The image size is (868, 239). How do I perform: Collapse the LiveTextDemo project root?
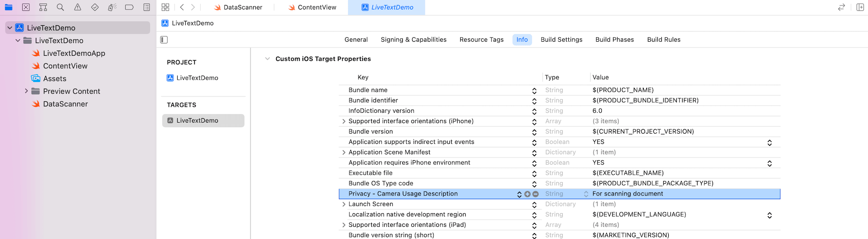coord(9,28)
